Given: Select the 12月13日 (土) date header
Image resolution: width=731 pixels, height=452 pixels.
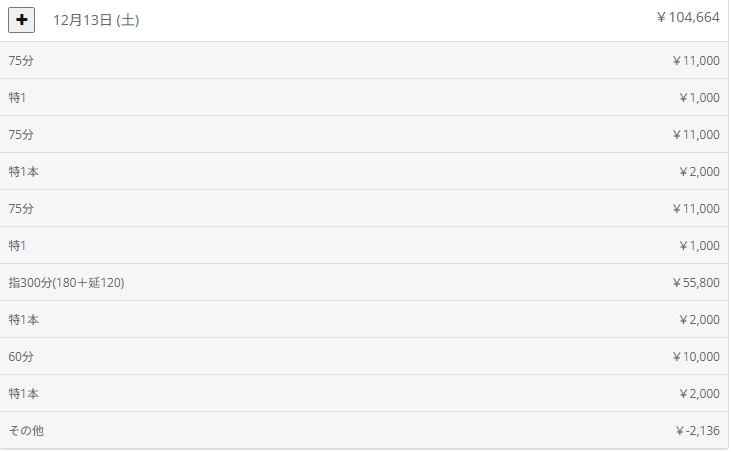Looking at the screenshot, I should 96,21.
